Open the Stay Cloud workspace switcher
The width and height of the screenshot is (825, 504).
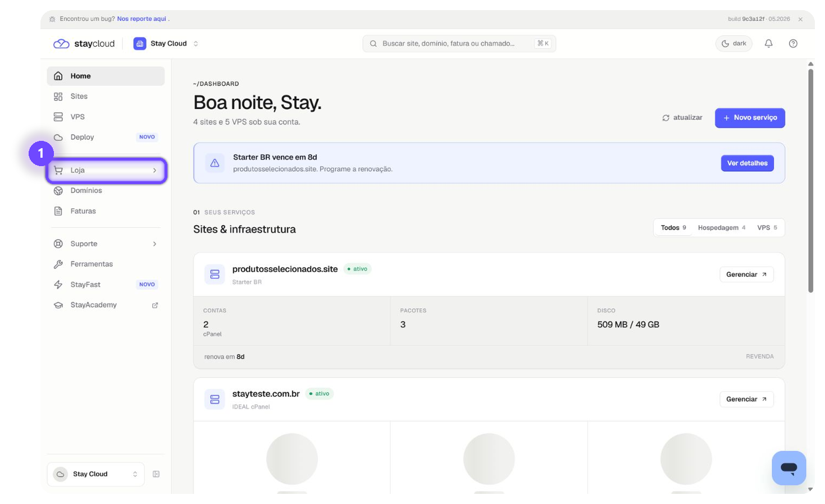166,44
